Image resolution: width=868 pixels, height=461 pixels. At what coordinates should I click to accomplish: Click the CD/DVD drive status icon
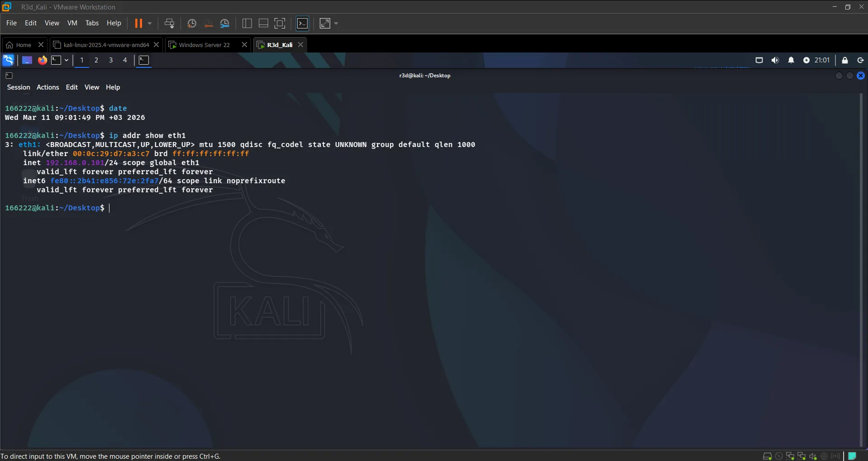point(779,456)
